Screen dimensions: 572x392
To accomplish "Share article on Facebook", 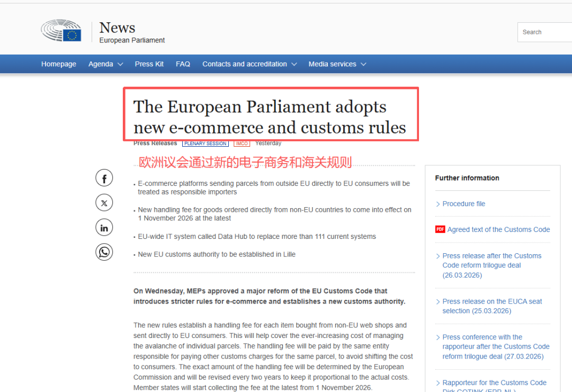I will tap(104, 178).
